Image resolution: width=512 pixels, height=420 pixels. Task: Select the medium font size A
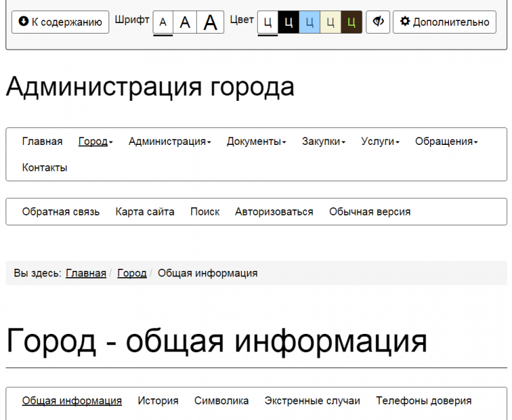point(185,22)
